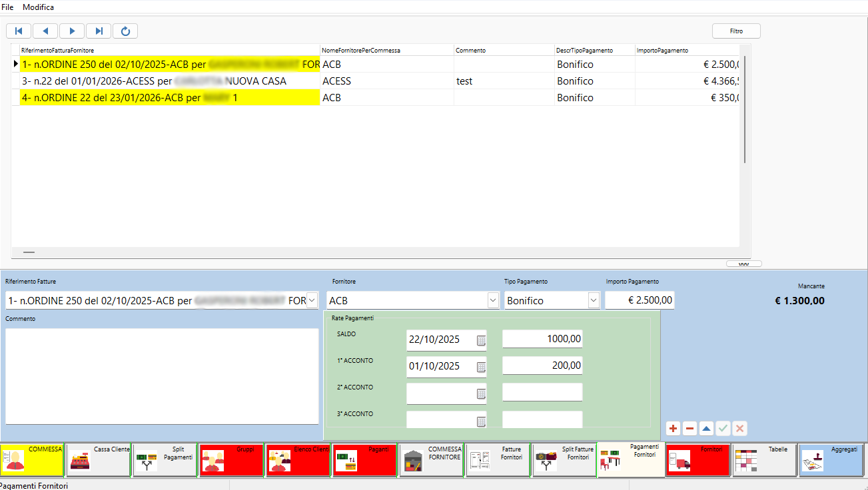Click 1° ACCONTO amount 200,00
Viewport: 868px width, 490px height.
[x=542, y=366]
